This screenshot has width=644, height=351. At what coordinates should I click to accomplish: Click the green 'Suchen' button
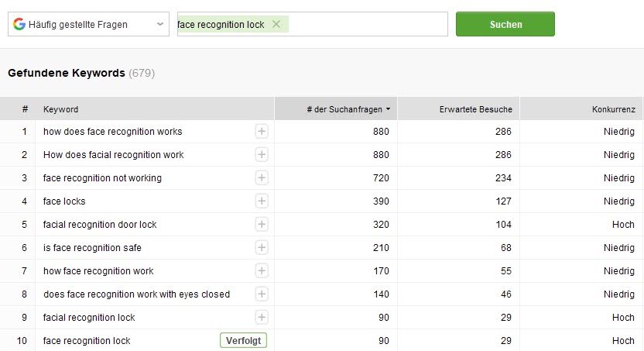pyautogui.click(x=505, y=24)
